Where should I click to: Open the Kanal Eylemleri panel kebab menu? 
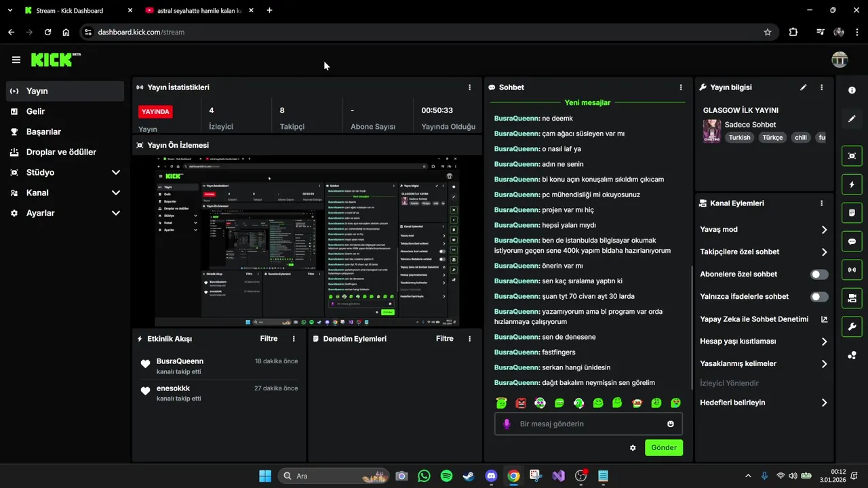pos(821,203)
